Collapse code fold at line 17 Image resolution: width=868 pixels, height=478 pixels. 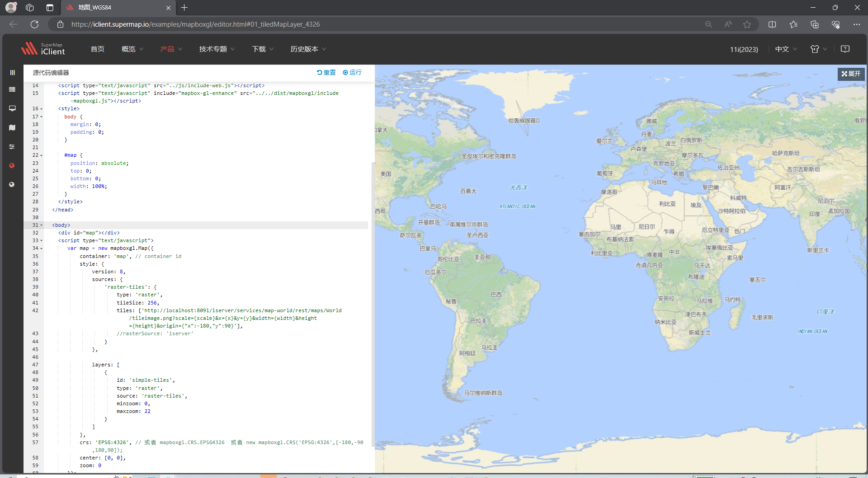[42, 117]
